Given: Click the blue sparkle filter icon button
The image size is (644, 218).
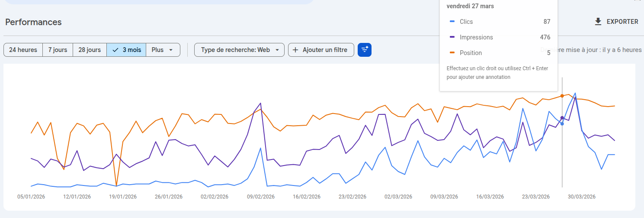Looking at the screenshot, I should pyautogui.click(x=365, y=50).
